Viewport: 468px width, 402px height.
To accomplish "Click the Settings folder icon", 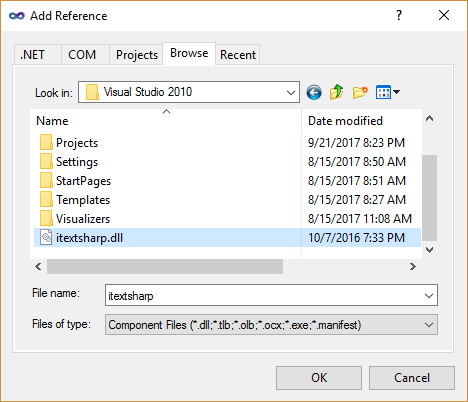I will pyautogui.click(x=46, y=162).
